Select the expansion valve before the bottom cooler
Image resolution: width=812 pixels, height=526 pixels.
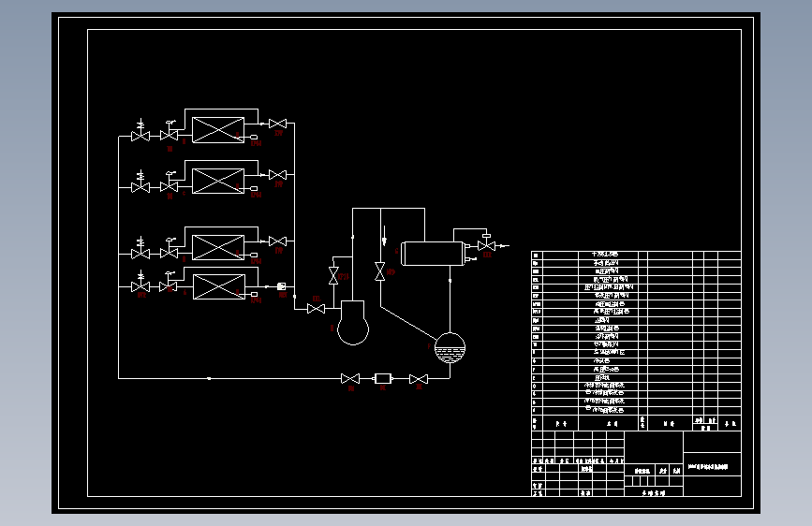tap(169, 282)
